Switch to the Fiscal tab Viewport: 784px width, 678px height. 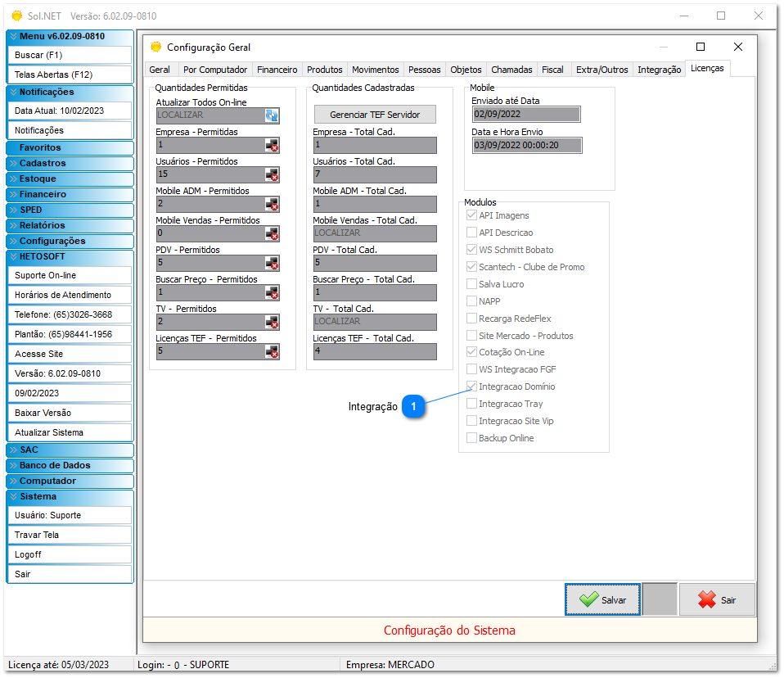coord(554,69)
